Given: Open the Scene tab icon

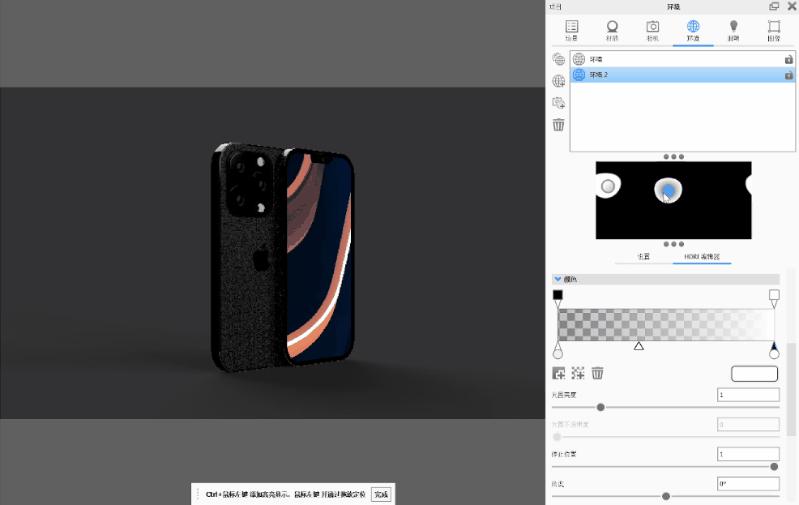Looking at the screenshot, I should pyautogui.click(x=571, y=29).
